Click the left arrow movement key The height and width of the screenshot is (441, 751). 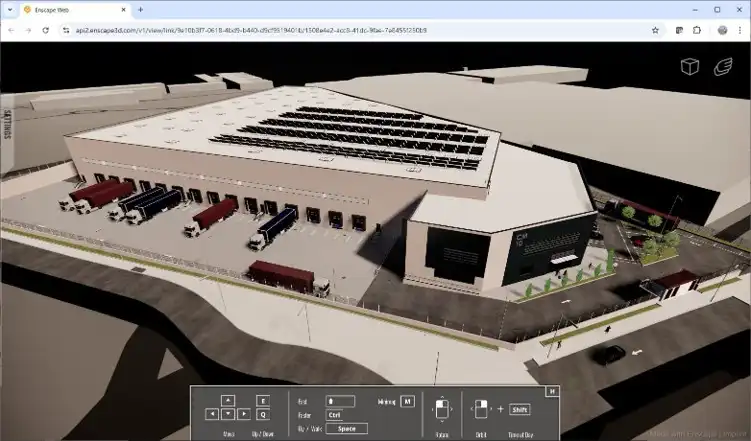[212, 414]
